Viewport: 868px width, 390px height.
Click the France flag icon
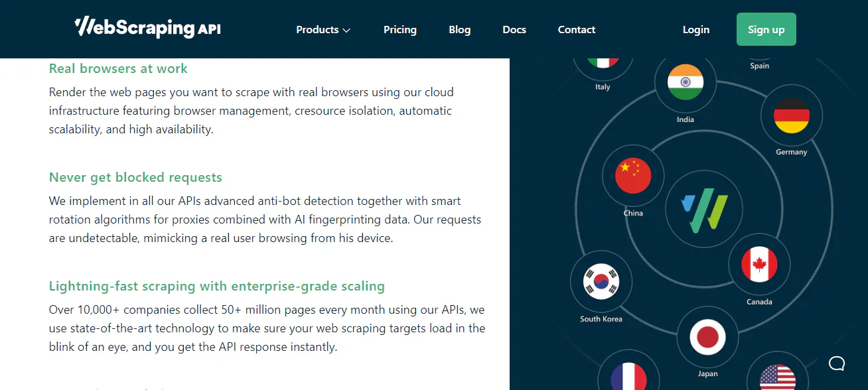tap(628, 378)
